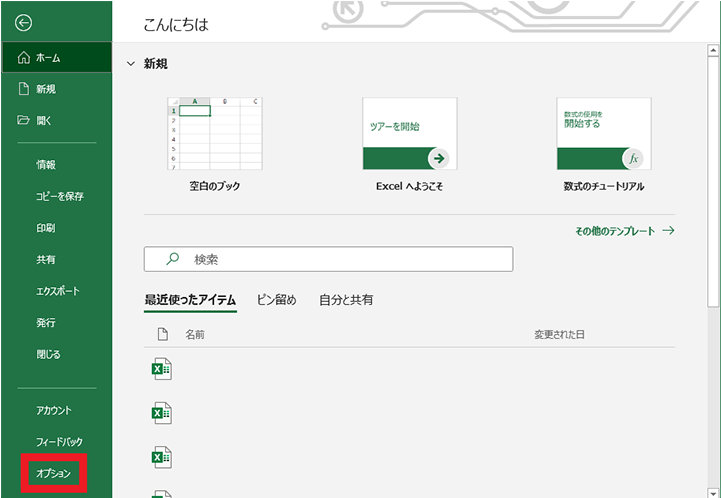The image size is (721, 498).
Task: Switch to the ピン留め tab
Action: 276,300
